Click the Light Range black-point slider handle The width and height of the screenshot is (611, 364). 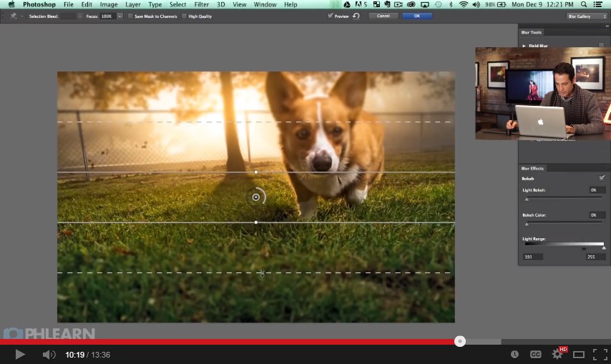pyautogui.click(x=584, y=248)
